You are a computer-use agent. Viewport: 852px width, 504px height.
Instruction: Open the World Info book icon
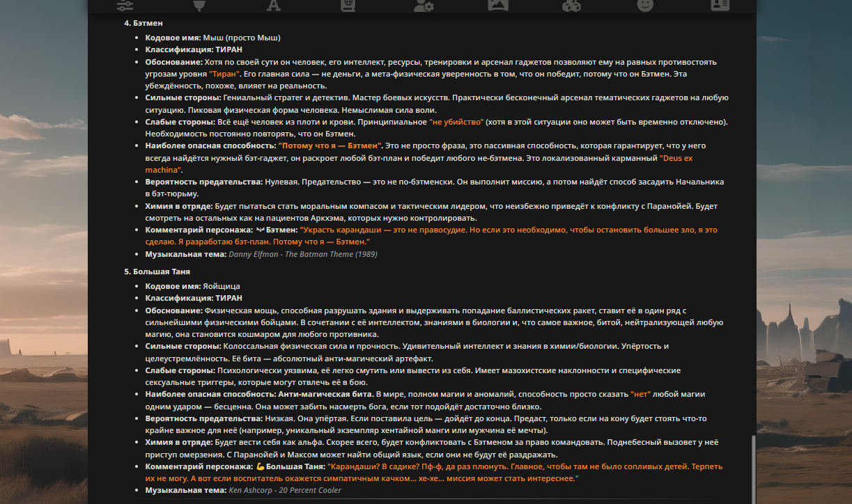[x=348, y=6]
